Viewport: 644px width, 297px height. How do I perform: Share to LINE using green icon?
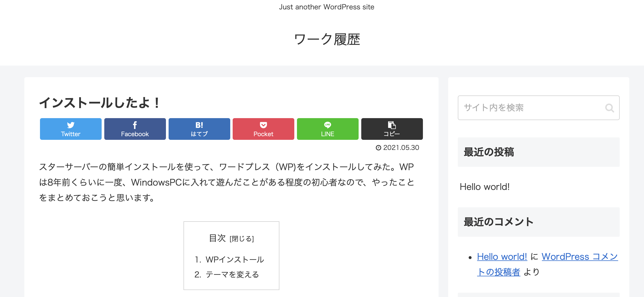328,125
